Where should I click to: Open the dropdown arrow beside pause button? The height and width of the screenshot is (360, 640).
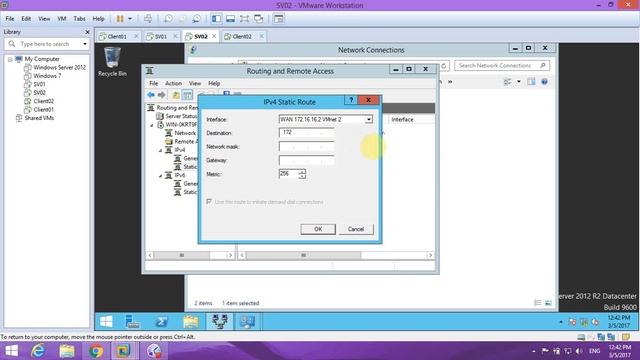130,19
